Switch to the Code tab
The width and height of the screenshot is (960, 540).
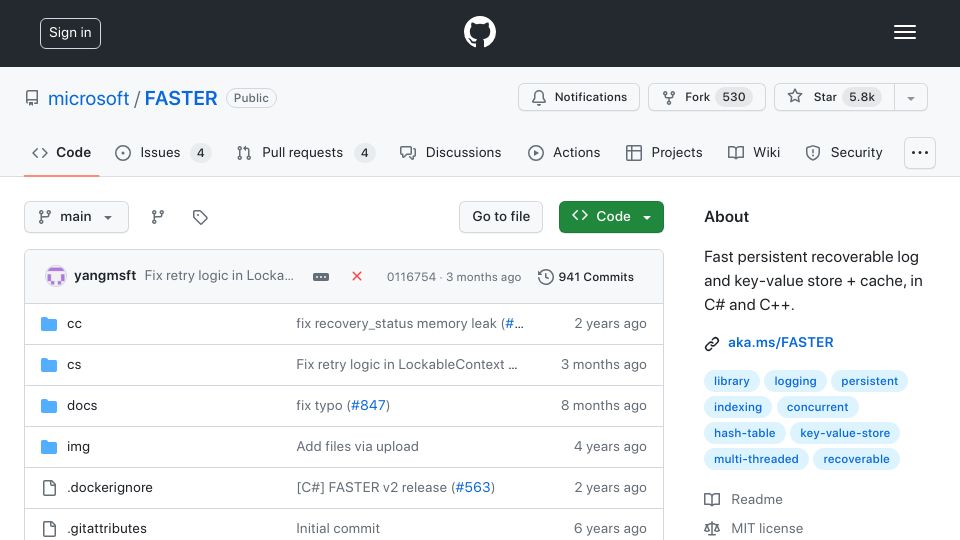[61, 152]
